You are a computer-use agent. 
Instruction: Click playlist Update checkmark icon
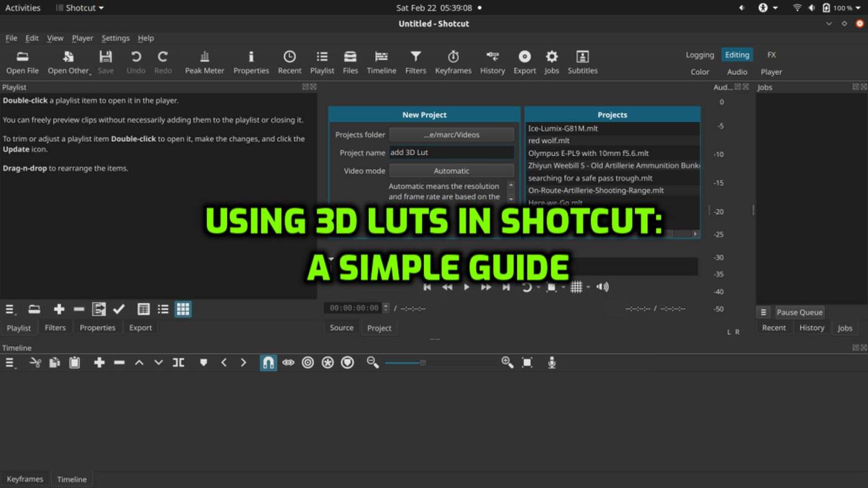click(119, 309)
